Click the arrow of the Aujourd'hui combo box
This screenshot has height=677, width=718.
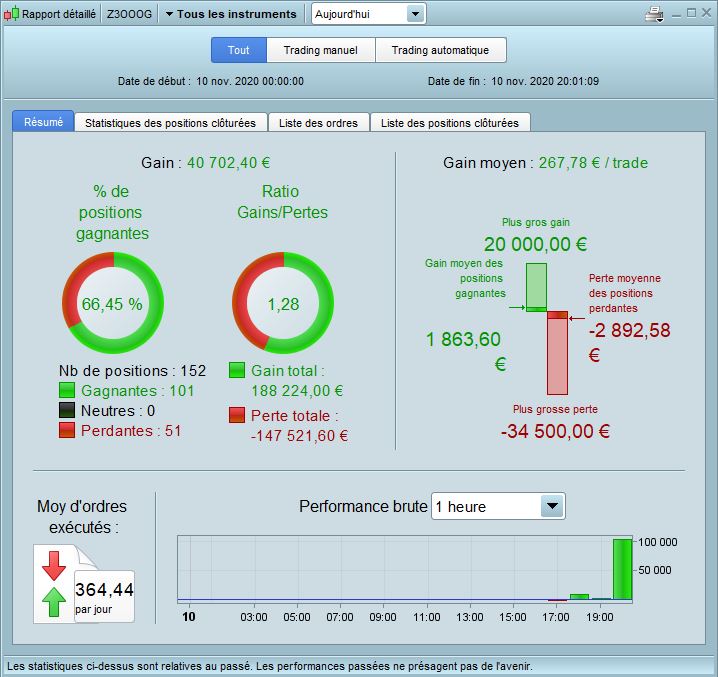click(415, 14)
